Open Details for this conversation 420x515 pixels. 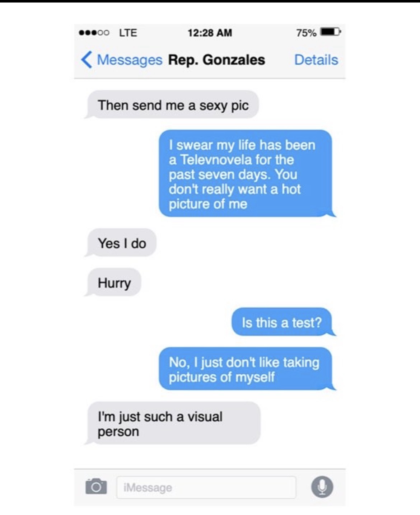[x=316, y=60]
